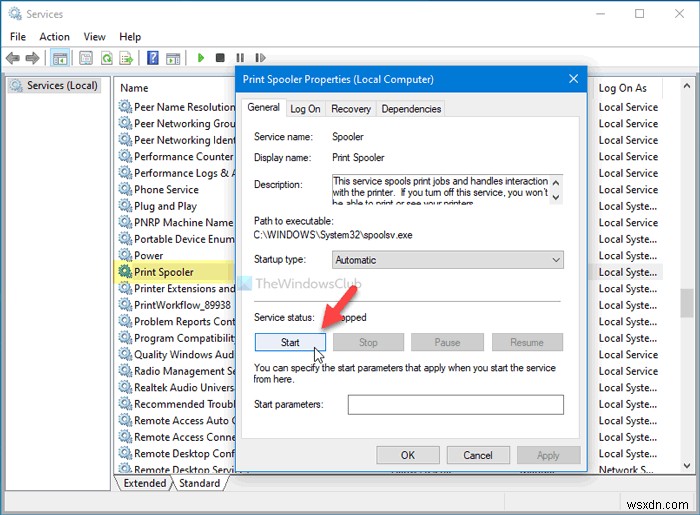This screenshot has width=700, height=515.
Task: Click the Show/Hide Action Pane icon
Action: pyautogui.click(x=173, y=58)
